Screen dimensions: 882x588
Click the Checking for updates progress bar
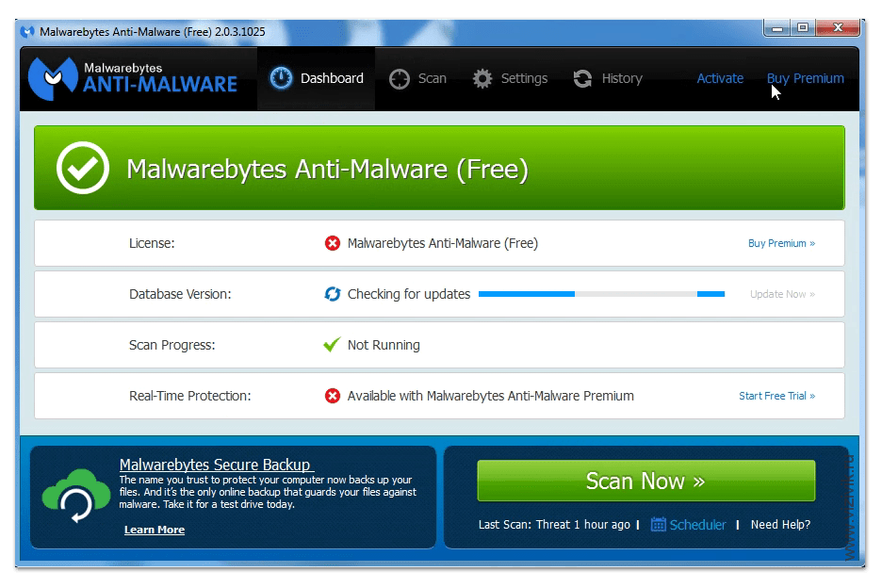pos(601,294)
